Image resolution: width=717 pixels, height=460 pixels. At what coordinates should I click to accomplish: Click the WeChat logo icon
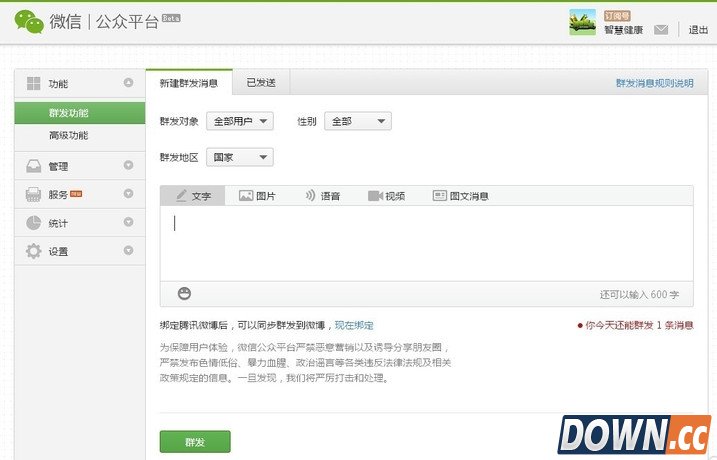coord(29,21)
